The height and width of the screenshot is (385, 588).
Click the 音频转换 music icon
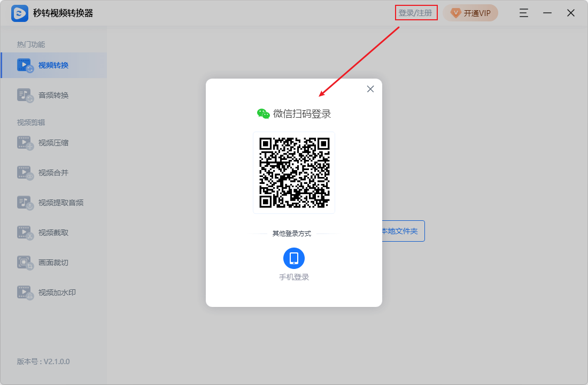(x=25, y=95)
